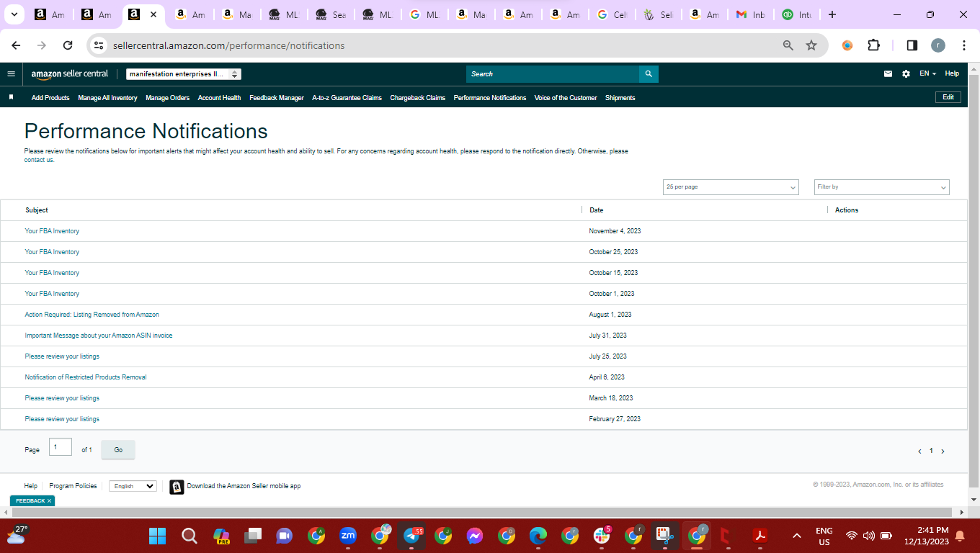
Task: Open Feedback Manager
Action: (x=277, y=98)
